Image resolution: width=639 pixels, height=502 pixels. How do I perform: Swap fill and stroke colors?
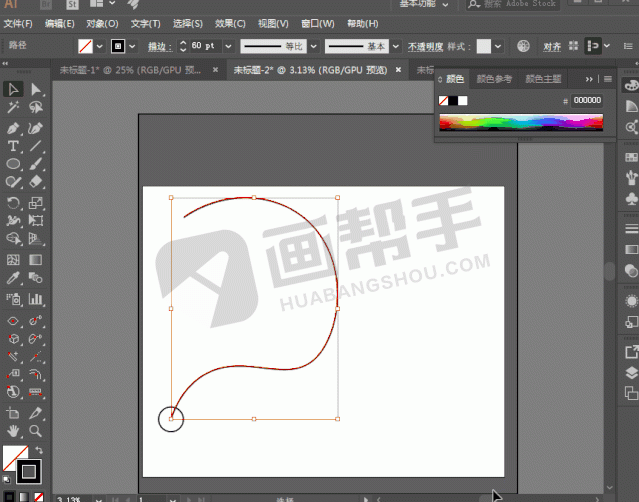tap(39, 452)
